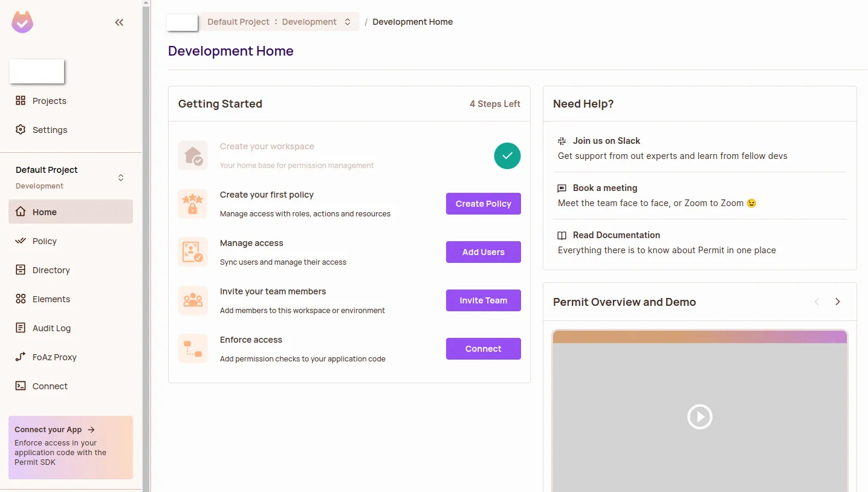Click the Directory icon in sidebar
868x492 pixels.
click(x=21, y=270)
